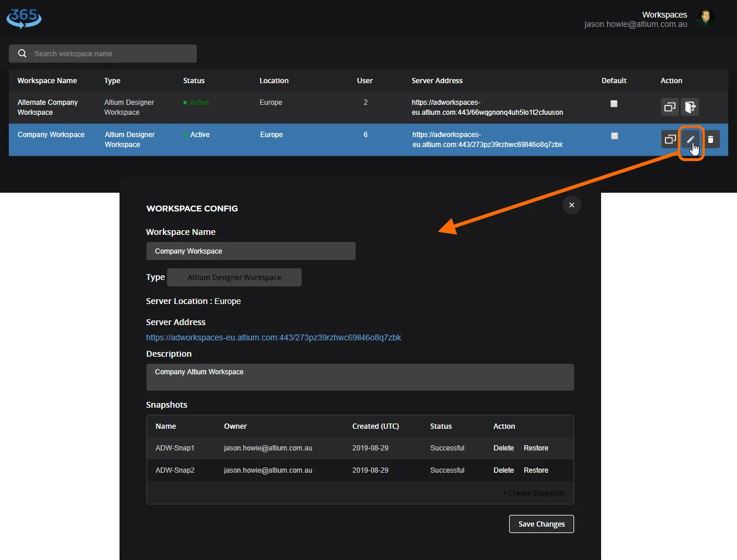Open the user profile avatar
737x560 pixels.
(706, 18)
